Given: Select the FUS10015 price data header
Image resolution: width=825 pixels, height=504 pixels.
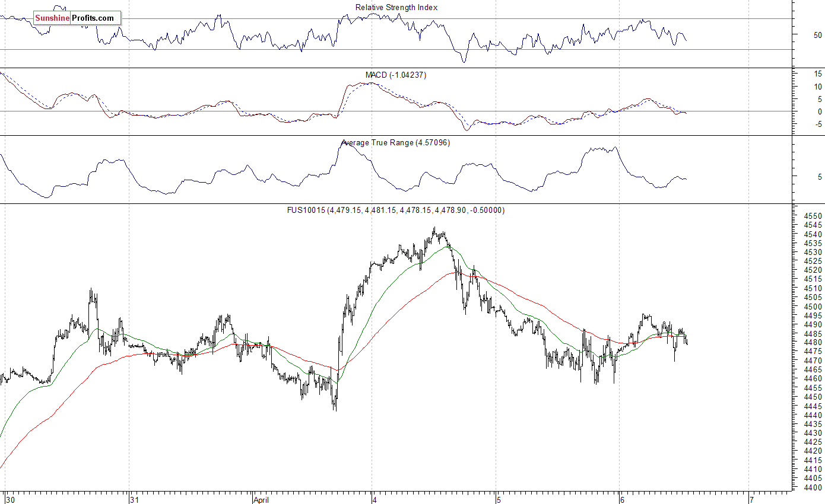Looking at the screenshot, I should coord(396,210).
